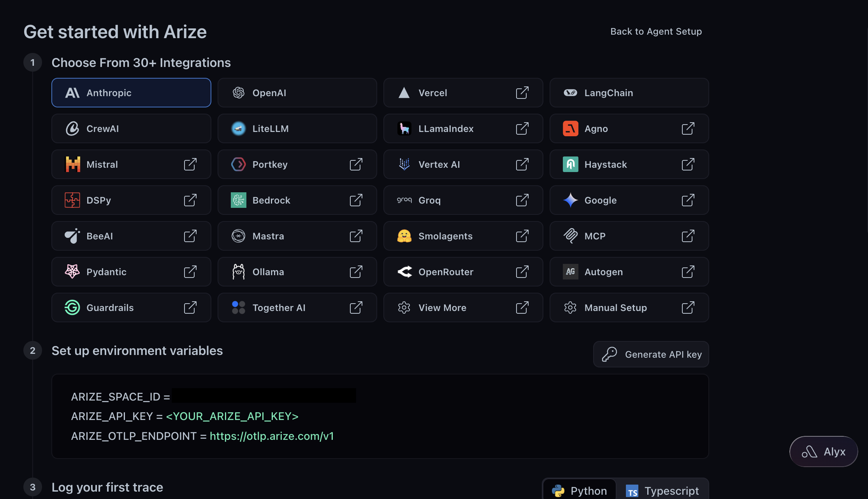The height and width of the screenshot is (499, 868).
Task: Click the BeeAI logo icon
Action: click(x=72, y=236)
